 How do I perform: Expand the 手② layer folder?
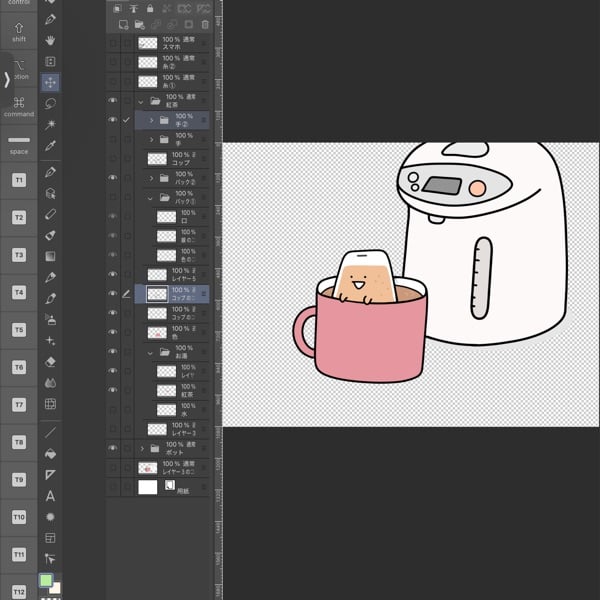151,120
